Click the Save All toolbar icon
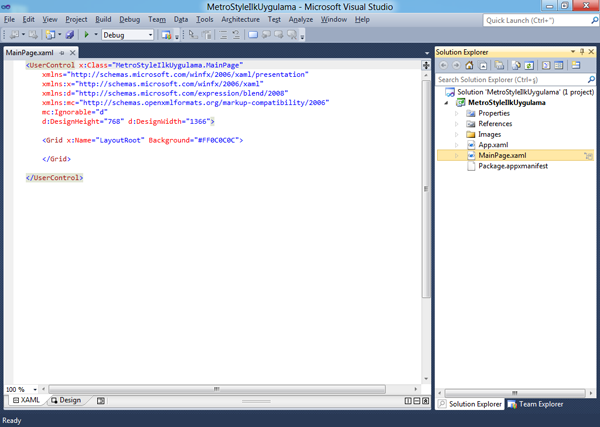This screenshot has width=600, height=427. 70,35
